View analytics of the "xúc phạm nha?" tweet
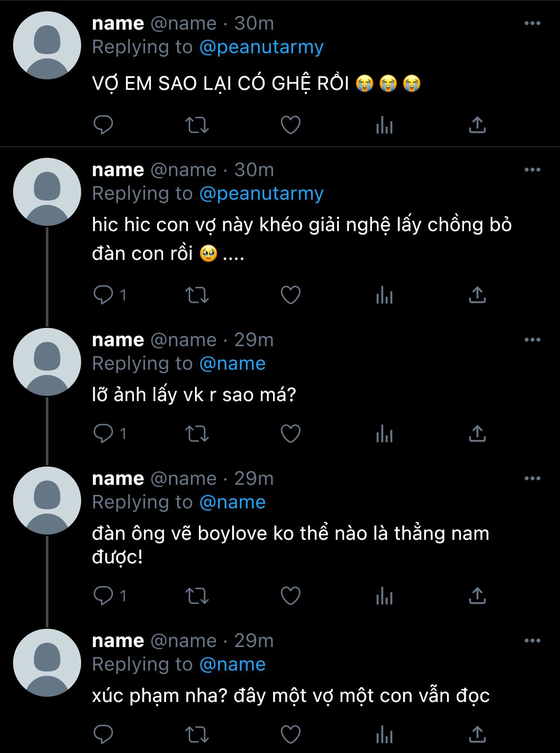560x753 pixels. pyautogui.click(x=384, y=735)
